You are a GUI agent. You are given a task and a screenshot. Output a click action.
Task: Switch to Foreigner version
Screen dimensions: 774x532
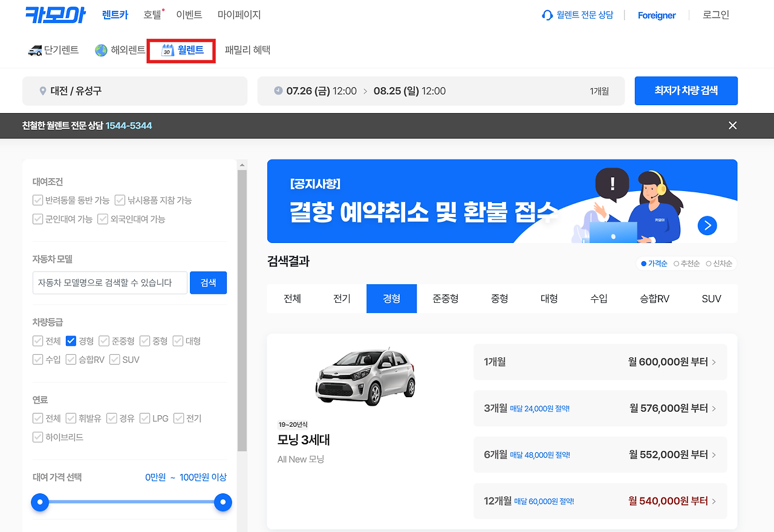point(657,16)
